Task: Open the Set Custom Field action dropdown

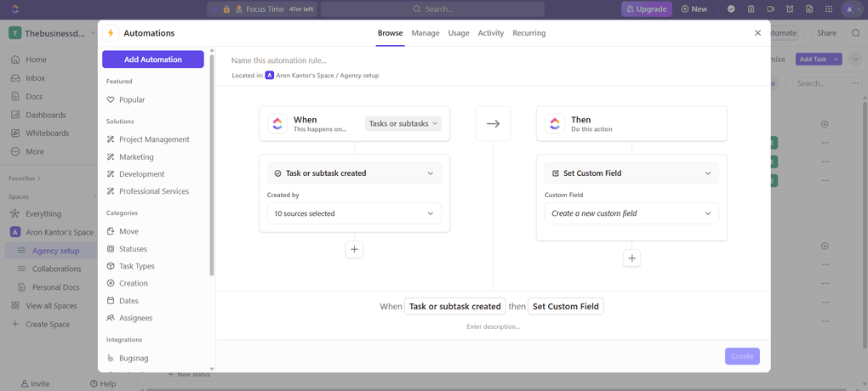Action: click(x=631, y=173)
